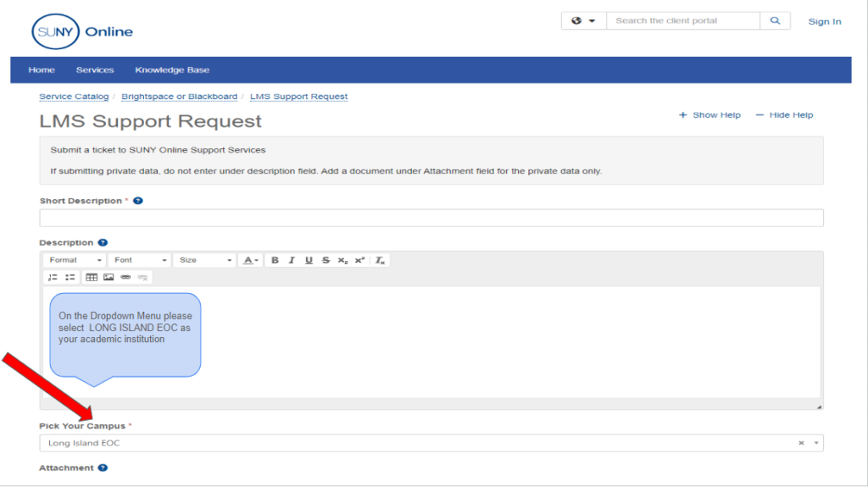Insert a bulleted list
868x487 pixels.
pos(70,277)
